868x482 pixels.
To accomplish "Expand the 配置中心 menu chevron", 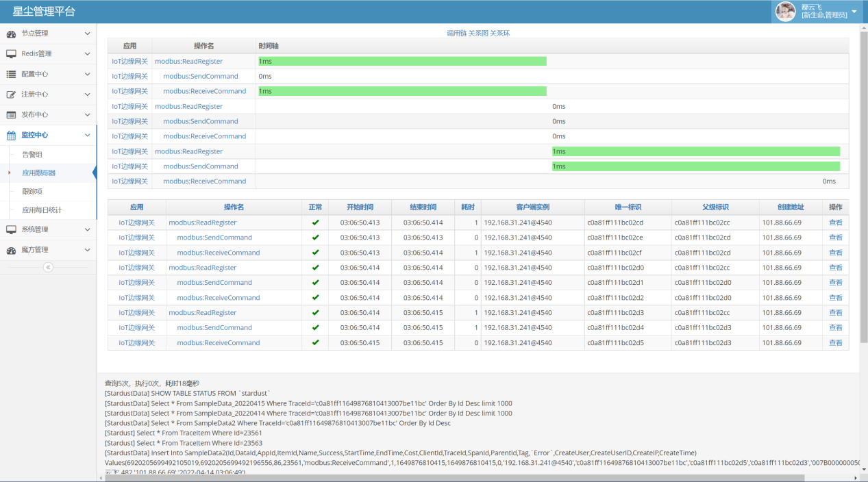I will [x=87, y=74].
